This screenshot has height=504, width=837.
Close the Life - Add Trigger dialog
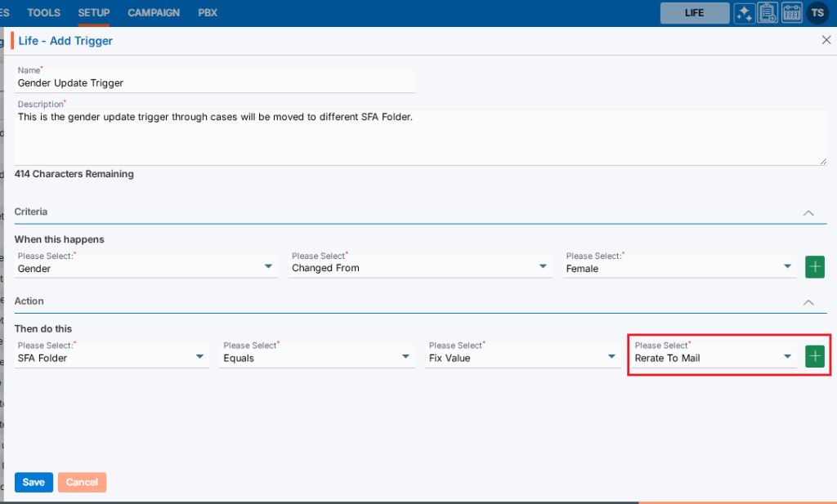tap(826, 40)
